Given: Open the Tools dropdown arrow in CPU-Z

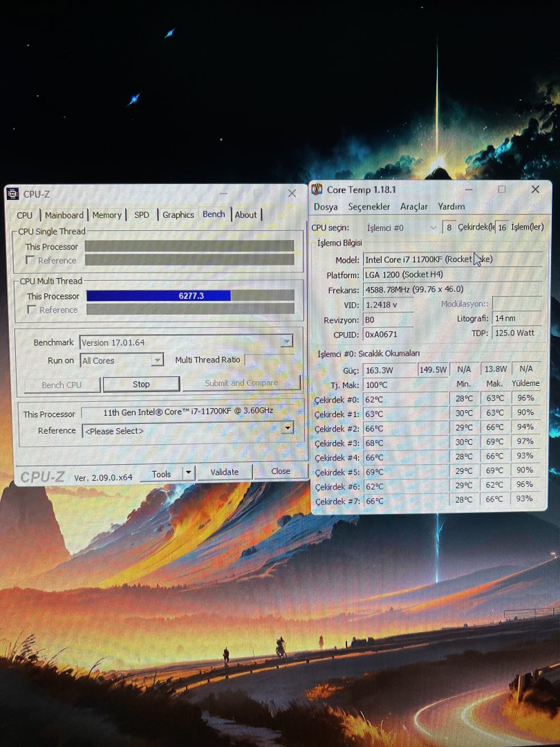Looking at the screenshot, I should point(189,472).
